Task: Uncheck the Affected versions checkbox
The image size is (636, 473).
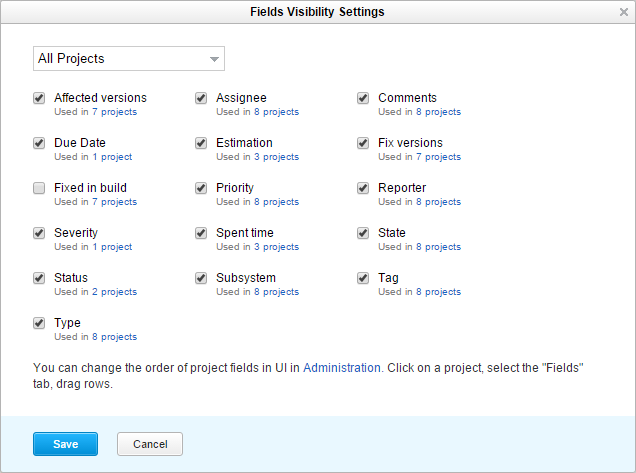Action: tap(39, 98)
